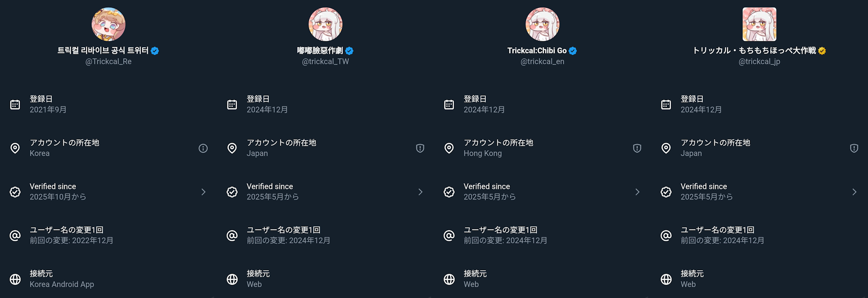Click the globe icon in @trickcal_jp column

pyautogui.click(x=666, y=279)
